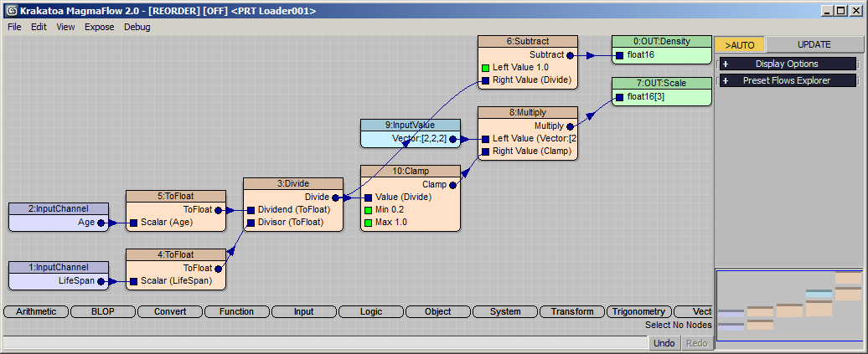Click the Right Value (Clamp) input socket
868x354 pixels.
pos(485,151)
